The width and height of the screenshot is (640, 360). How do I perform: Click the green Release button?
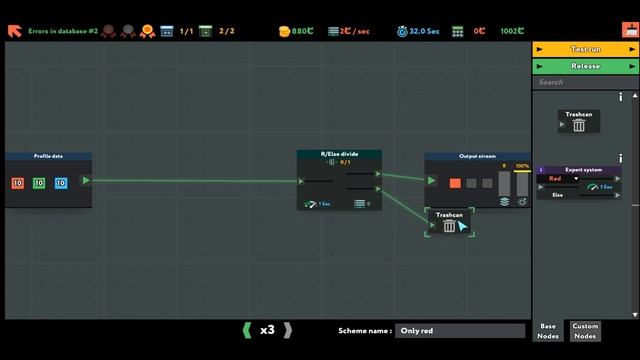tap(585, 66)
